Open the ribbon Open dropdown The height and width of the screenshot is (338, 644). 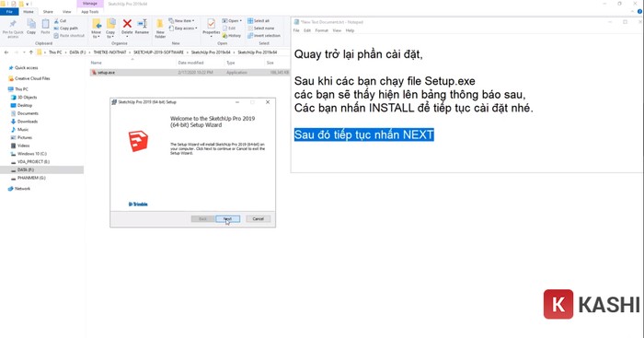232,20
